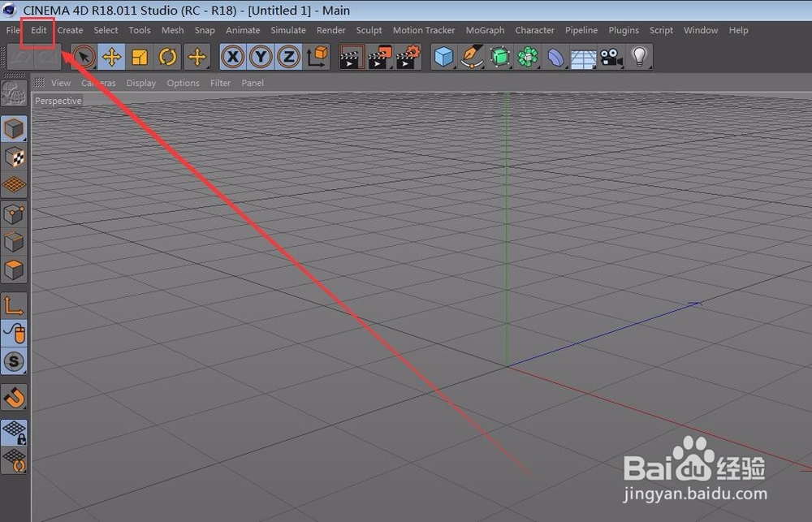This screenshot has width=812, height=522.
Task: Add a Cube primitive object
Action: pyautogui.click(x=444, y=57)
